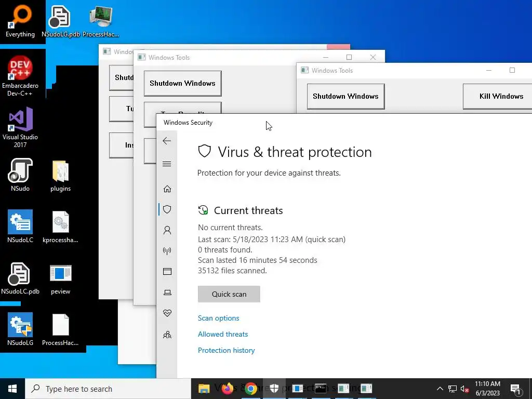Select the NSudoLC desktop icon
Image resolution: width=532 pixels, height=399 pixels.
point(20,227)
